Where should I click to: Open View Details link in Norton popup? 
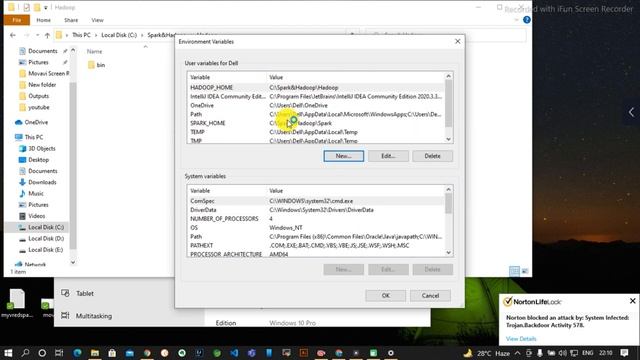(521, 339)
